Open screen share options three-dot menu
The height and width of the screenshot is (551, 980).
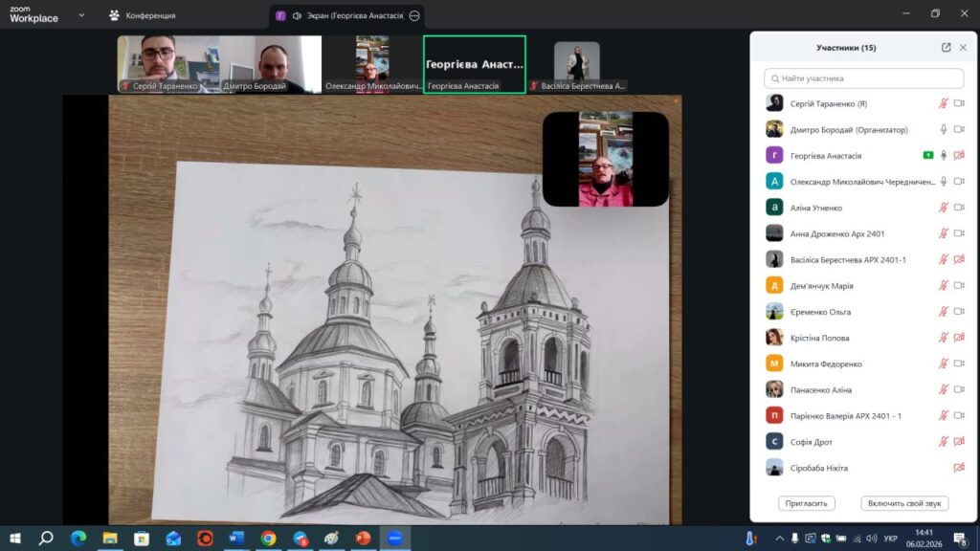(x=413, y=15)
